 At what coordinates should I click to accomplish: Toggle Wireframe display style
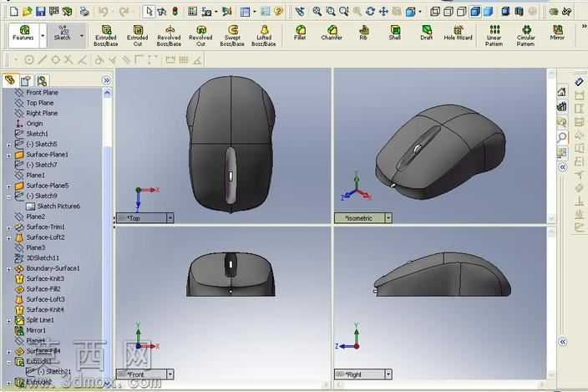[435, 12]
